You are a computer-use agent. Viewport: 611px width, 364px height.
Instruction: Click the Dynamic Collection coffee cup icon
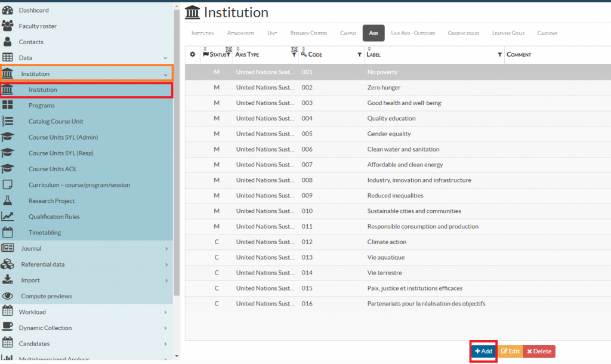point(8,328)
